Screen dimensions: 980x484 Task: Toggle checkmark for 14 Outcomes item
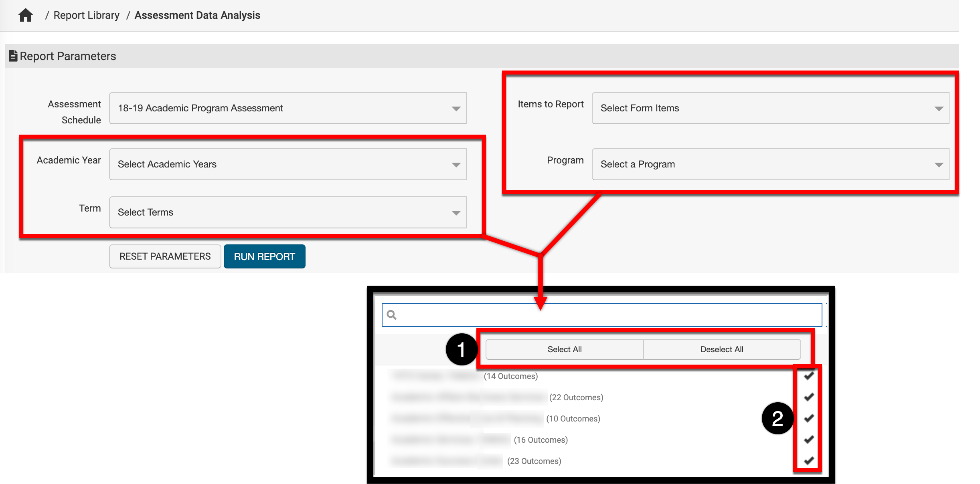[x=809, y=376]
